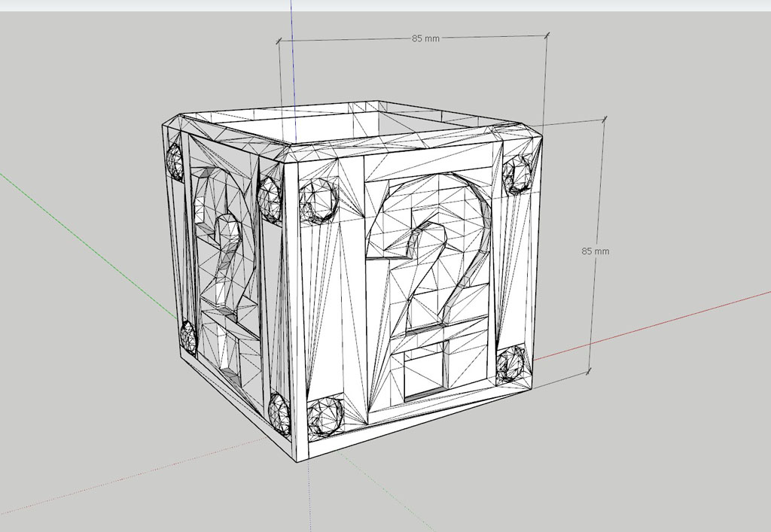The width and height of the screenshot is (771, 532).
Task: Click the top rivet on the left face
Action: coord(175,160)
